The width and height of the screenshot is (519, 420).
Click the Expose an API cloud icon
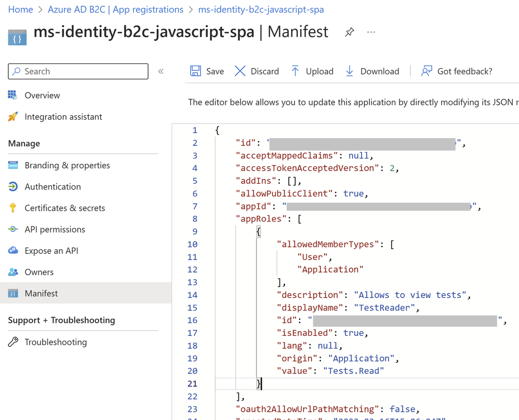pyautogui.click(x=13, y=250)
